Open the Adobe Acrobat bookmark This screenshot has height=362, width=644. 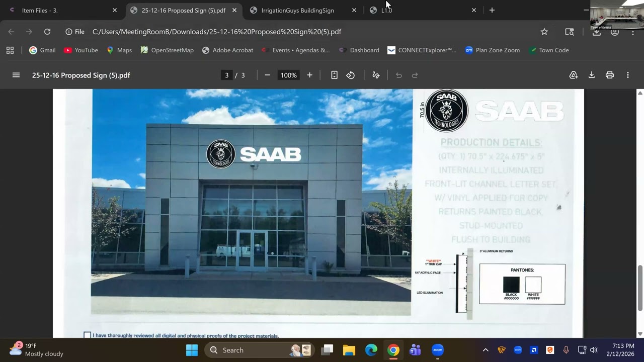coord(227,50)
